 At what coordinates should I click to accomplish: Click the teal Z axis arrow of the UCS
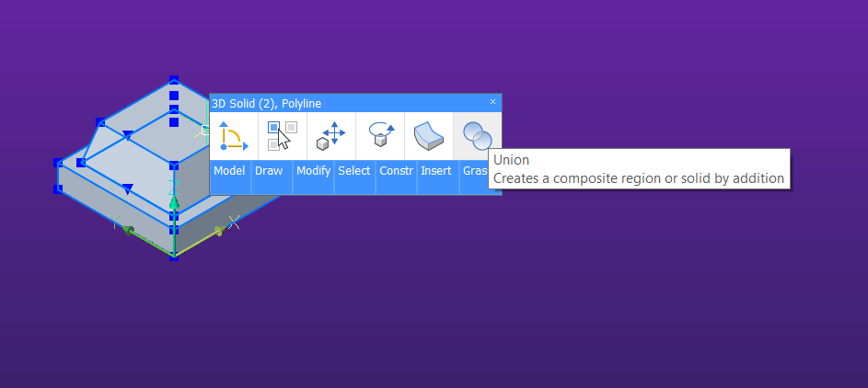click(174, 201)
